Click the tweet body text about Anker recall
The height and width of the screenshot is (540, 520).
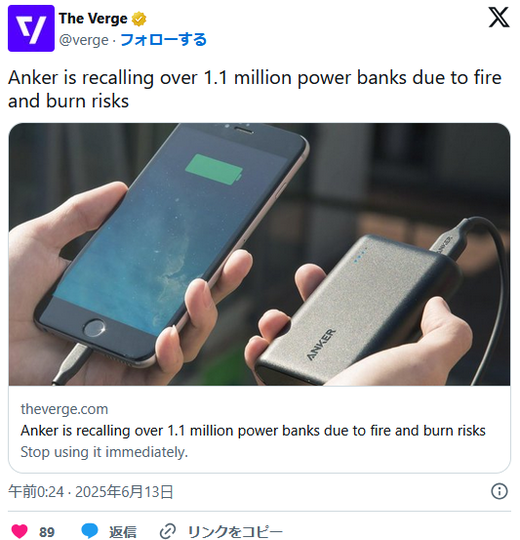[x=255, y=89]
